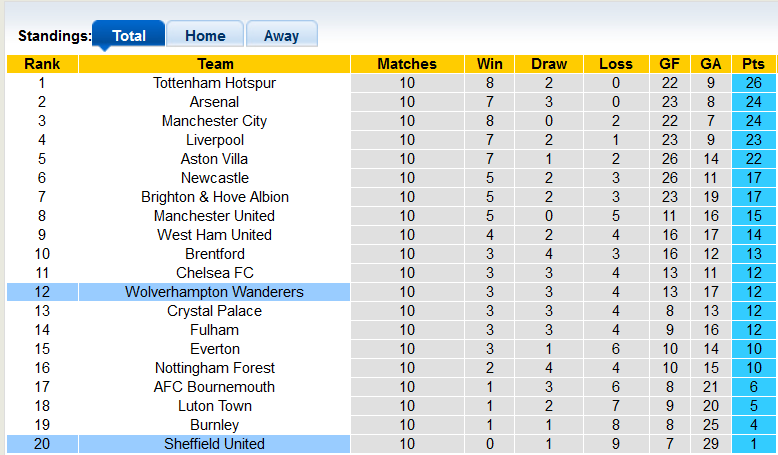Open the Crystal Palace team link
The height and width of the screenshot is (455, 778).
pyautogui.click(x=214, y=311)
